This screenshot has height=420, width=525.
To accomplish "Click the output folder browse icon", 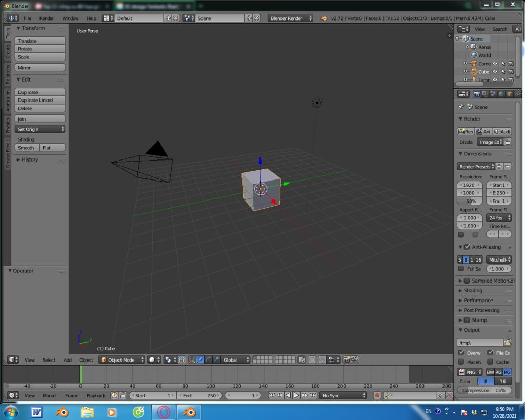I will (x=508, y=342).
